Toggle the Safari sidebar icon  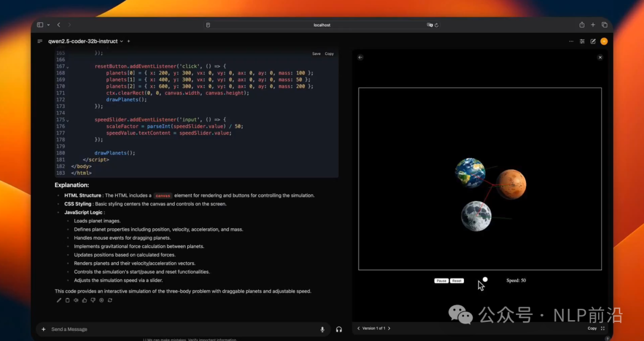[40, 24]
